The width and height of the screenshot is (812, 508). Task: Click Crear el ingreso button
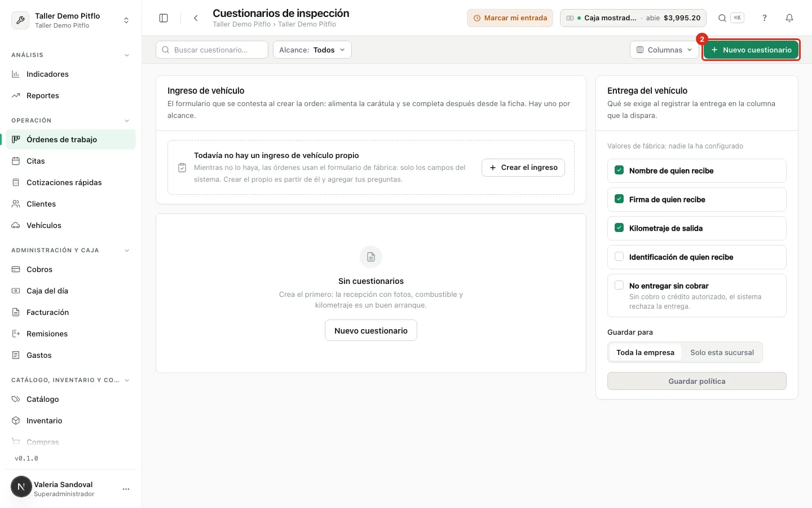tap(523, 168)
